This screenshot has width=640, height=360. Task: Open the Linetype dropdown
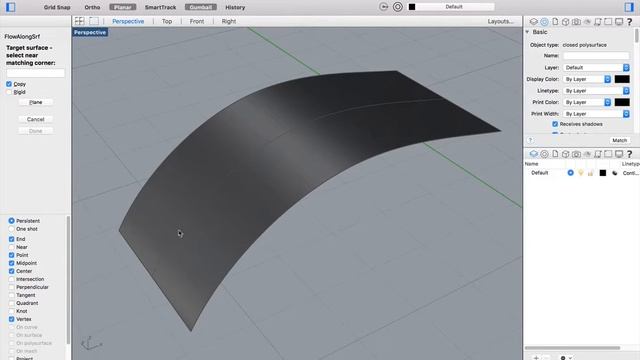coord(597,91)
